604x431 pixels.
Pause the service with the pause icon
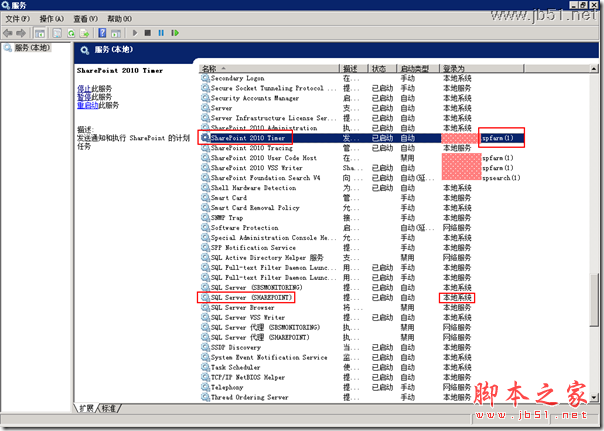pos(161,33)
